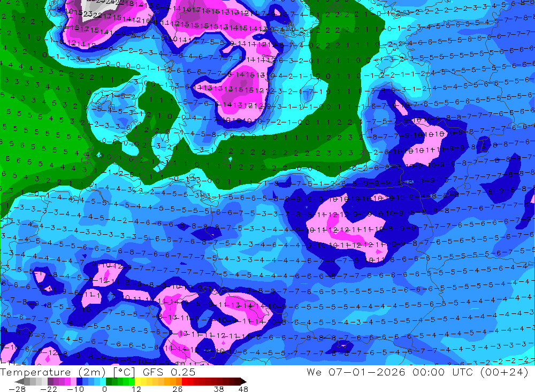The height and width of the screenshot is (392, 535).
Task: Click the dark green swatch just right of 0
Action: [109, 381]
